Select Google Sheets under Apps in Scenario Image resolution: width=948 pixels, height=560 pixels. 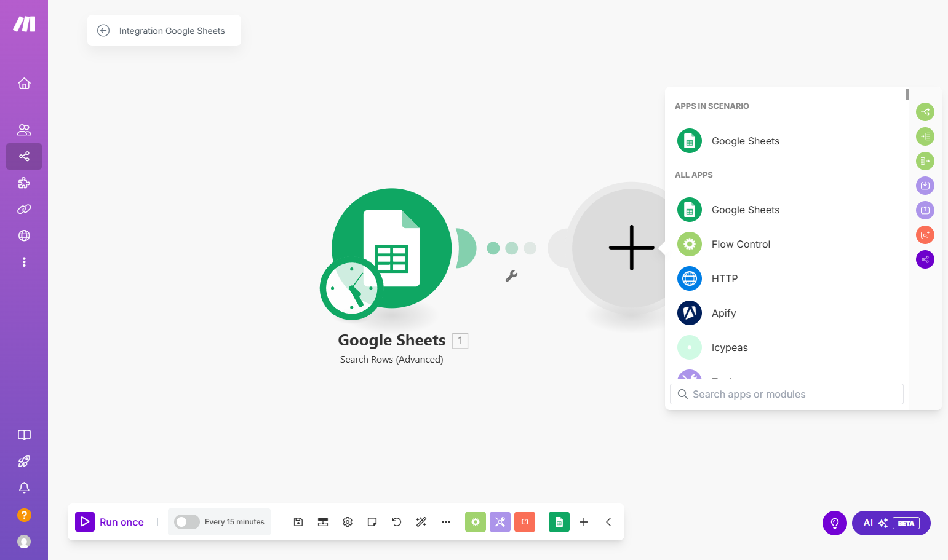[787, 141]
